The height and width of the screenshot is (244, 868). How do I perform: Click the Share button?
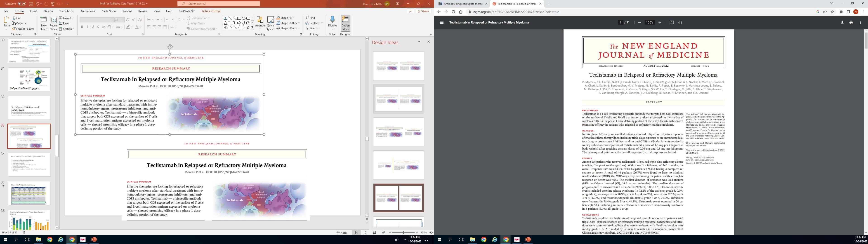tap(423, 11)
